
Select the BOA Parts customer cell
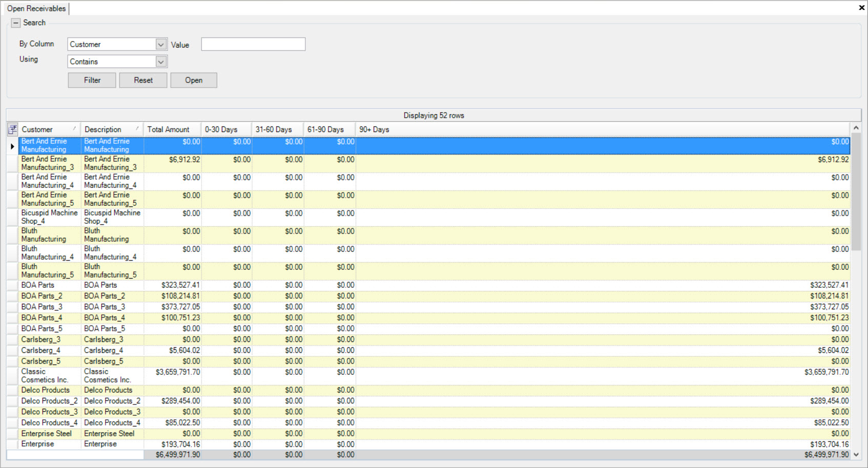(x=50, y=286)
